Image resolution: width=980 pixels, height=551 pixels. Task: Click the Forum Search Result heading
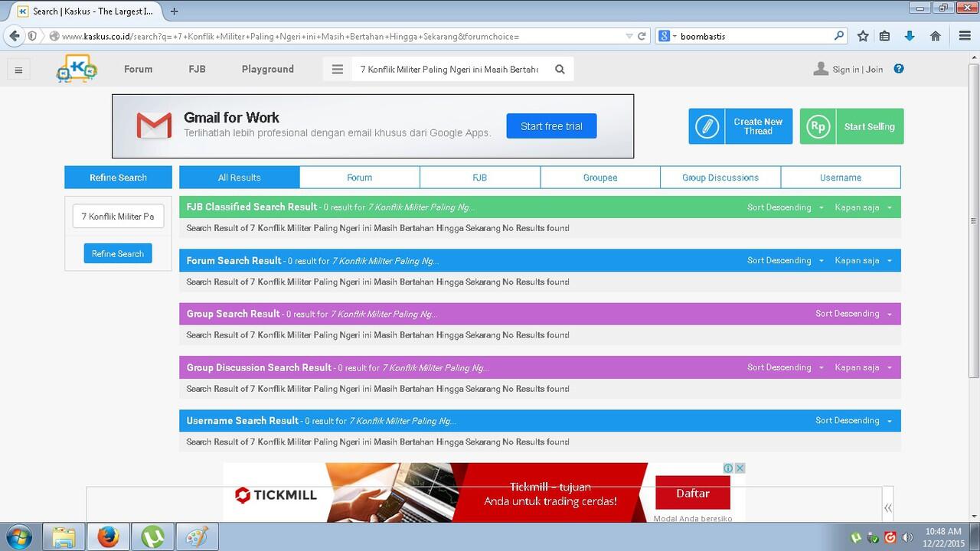coord(234,260)
